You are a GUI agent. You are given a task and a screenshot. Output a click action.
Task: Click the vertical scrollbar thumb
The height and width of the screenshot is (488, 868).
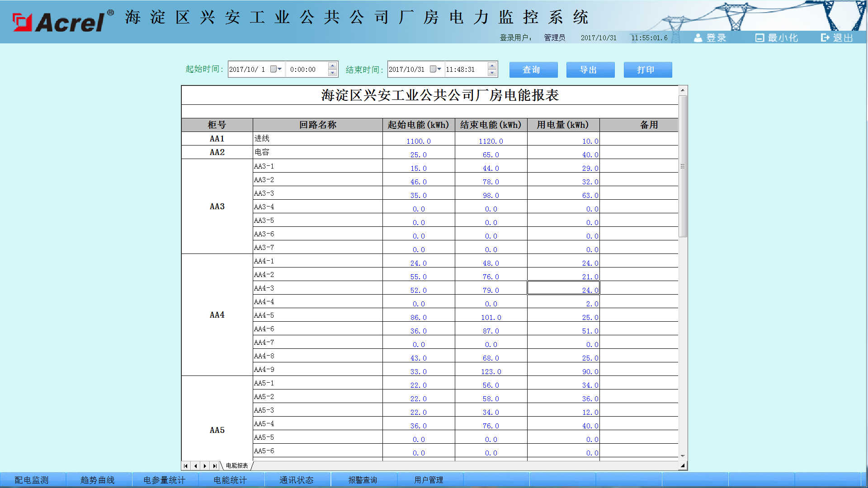tap(683, 166)
